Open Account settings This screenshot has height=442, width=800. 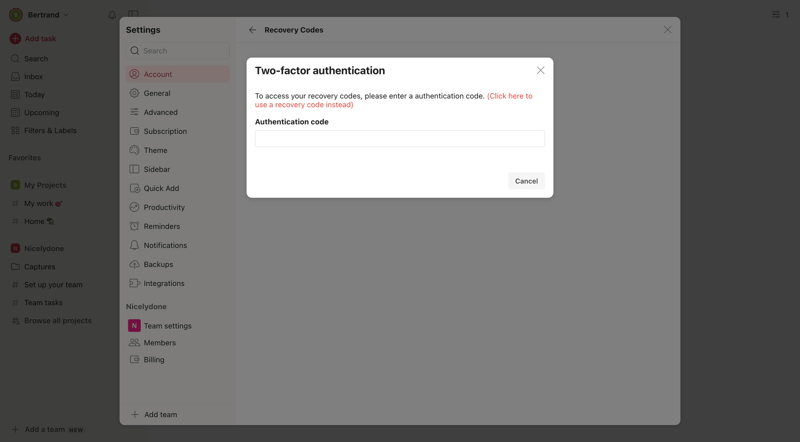pos(178,74)
